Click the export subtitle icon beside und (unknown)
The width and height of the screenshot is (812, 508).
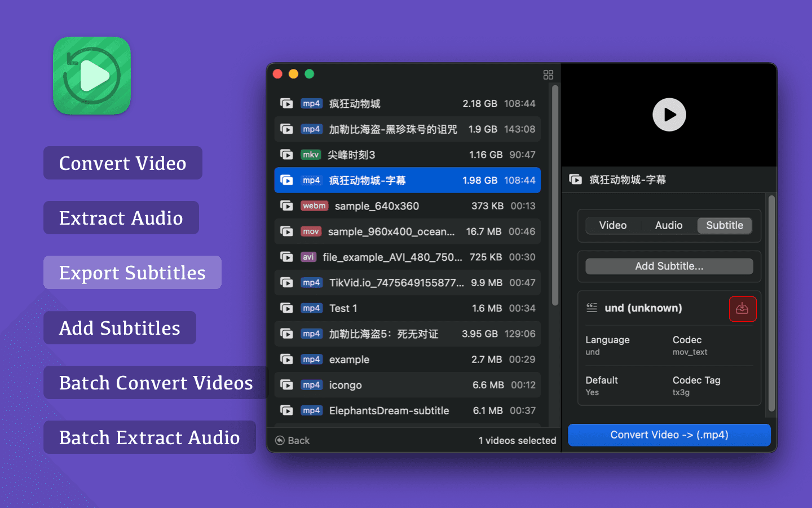(742, 309)
